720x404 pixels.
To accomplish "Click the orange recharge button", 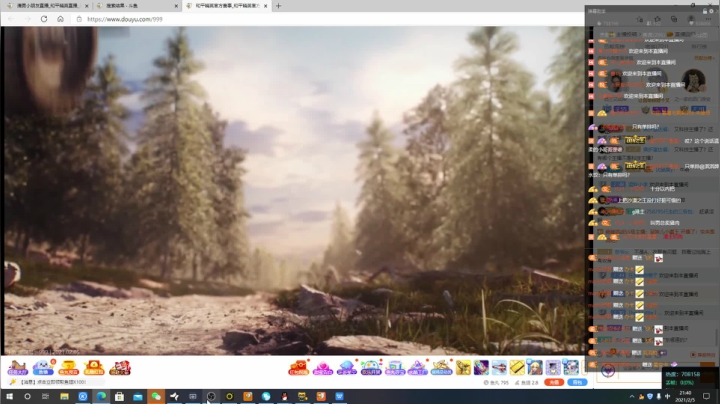I will [554, 382].
